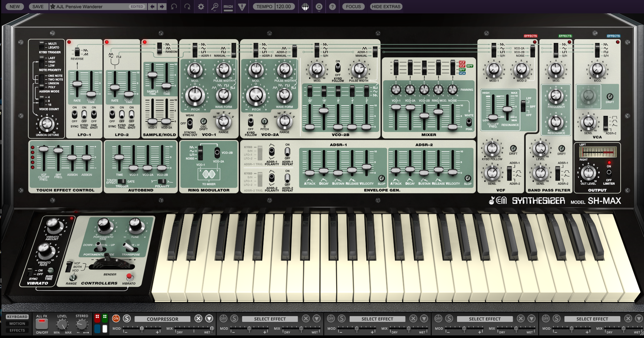
Task: Click the redo arrow in top toolbar
Action: tap(187, 7)
